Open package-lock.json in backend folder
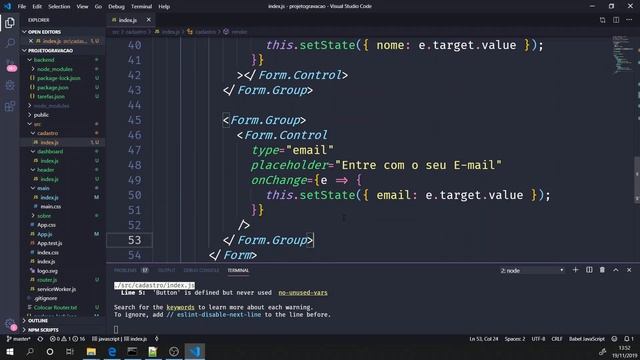640x360 pixels. pos(63,78)
